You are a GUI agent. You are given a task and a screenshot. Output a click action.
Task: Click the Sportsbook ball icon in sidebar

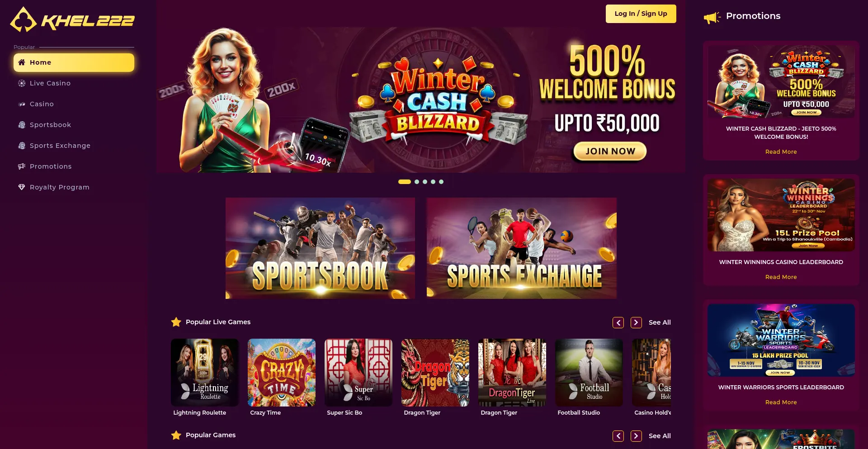pos(22,125)
